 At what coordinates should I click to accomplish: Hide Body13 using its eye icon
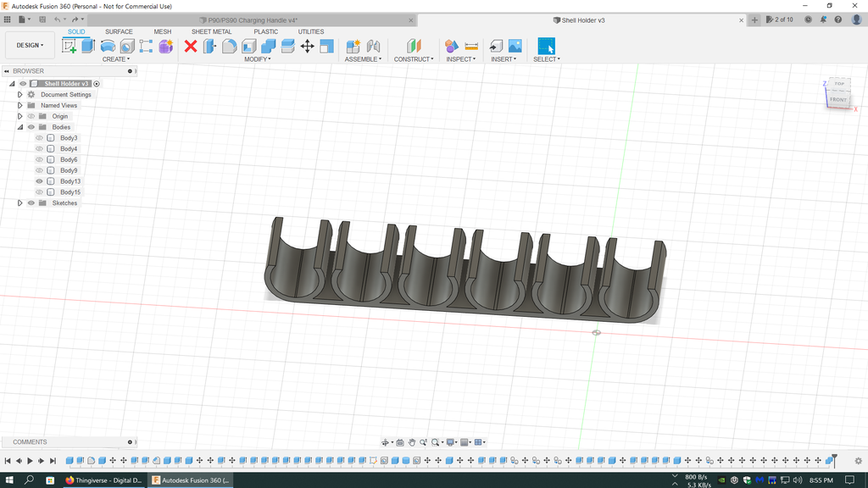point(39,180)
